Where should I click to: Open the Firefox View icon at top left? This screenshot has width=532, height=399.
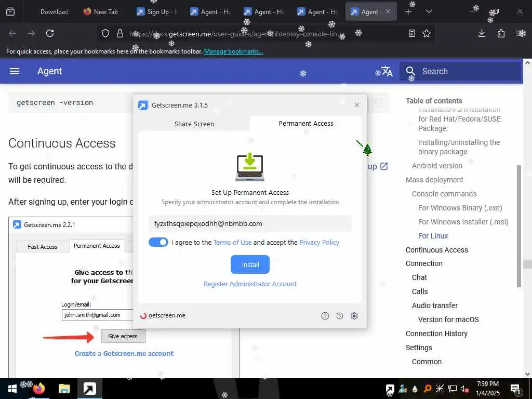point(10,11)
